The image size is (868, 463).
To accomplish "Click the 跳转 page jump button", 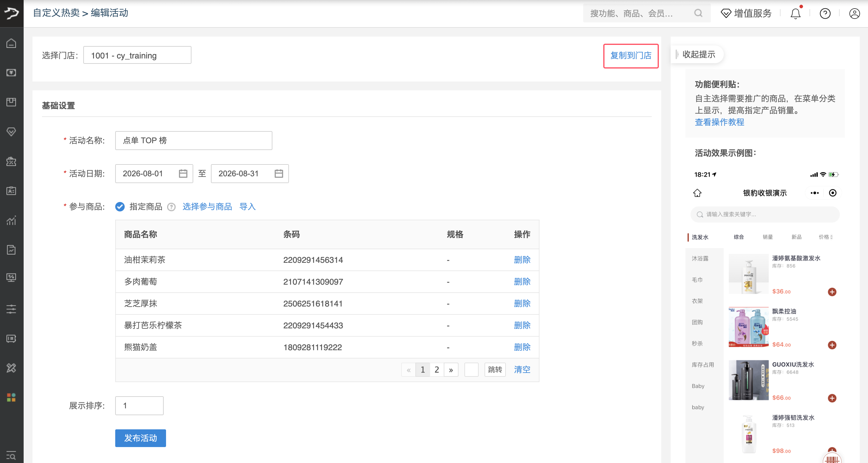I will coord(495,370).
